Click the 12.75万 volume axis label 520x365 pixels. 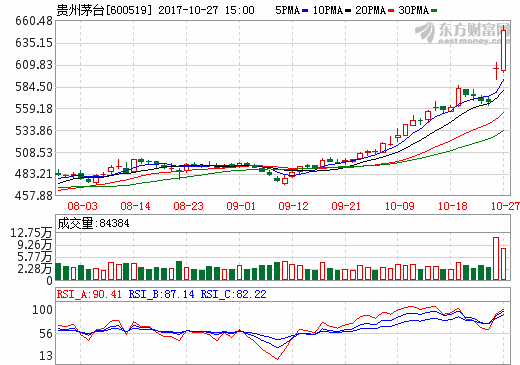coord(31,233)
